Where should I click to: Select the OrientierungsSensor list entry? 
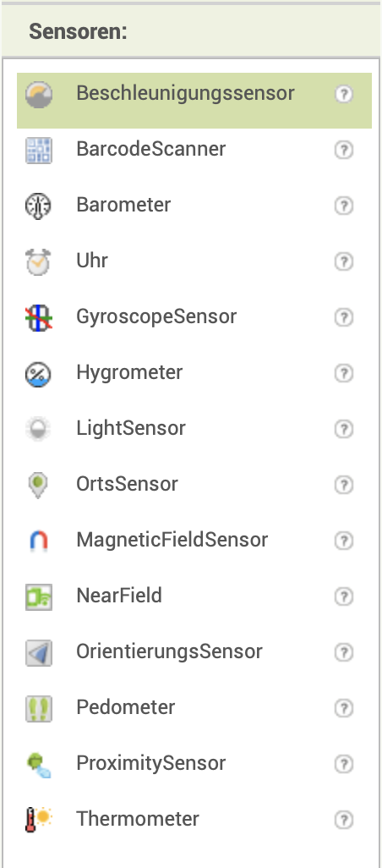(x=194, y=652)
